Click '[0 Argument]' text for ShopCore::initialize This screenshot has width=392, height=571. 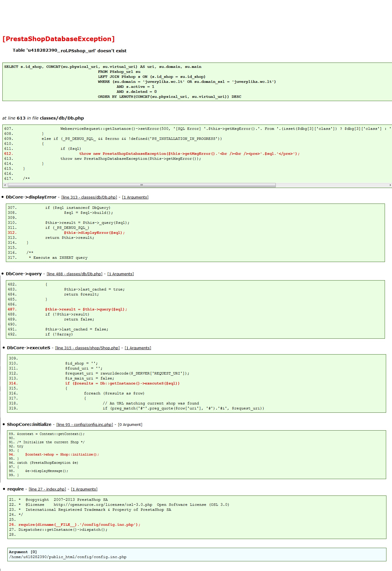coord(130,424)
